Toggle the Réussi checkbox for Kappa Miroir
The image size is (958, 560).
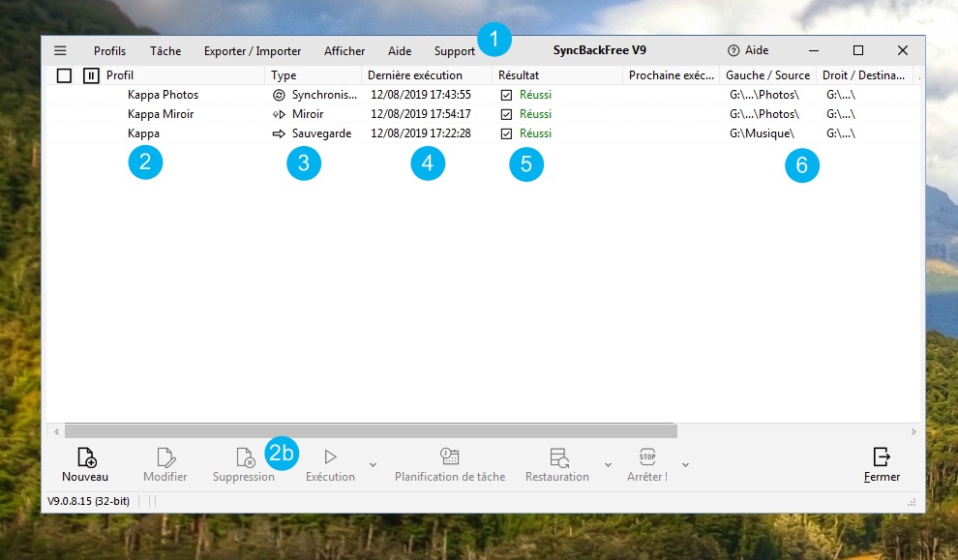506,114
